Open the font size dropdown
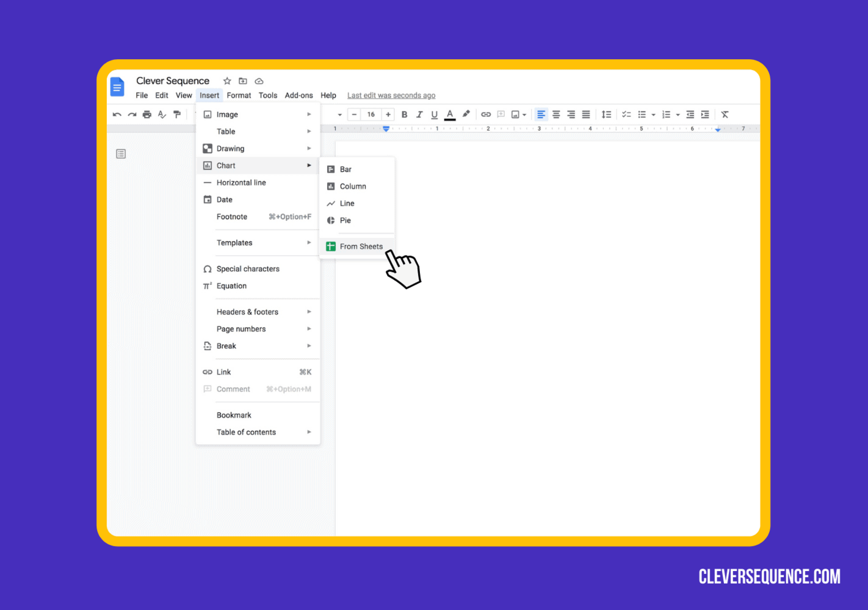This screenshot has height=610, width=868. 371,114
